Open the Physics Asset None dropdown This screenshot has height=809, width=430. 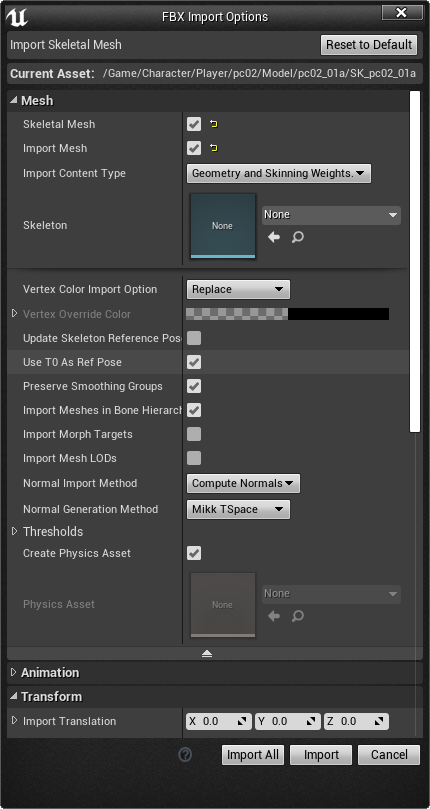point(331,594)
